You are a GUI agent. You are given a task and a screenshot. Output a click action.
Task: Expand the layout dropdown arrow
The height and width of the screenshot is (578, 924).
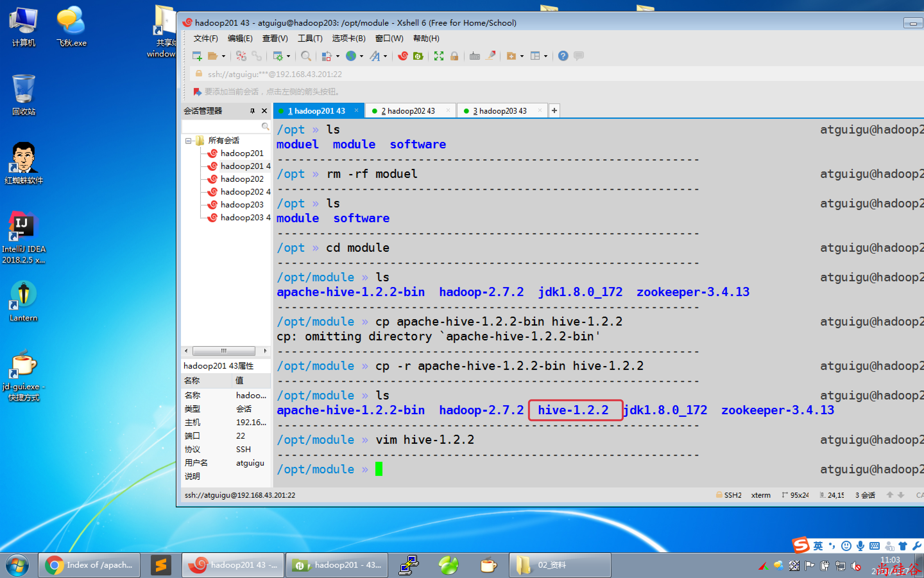[546, 56]
